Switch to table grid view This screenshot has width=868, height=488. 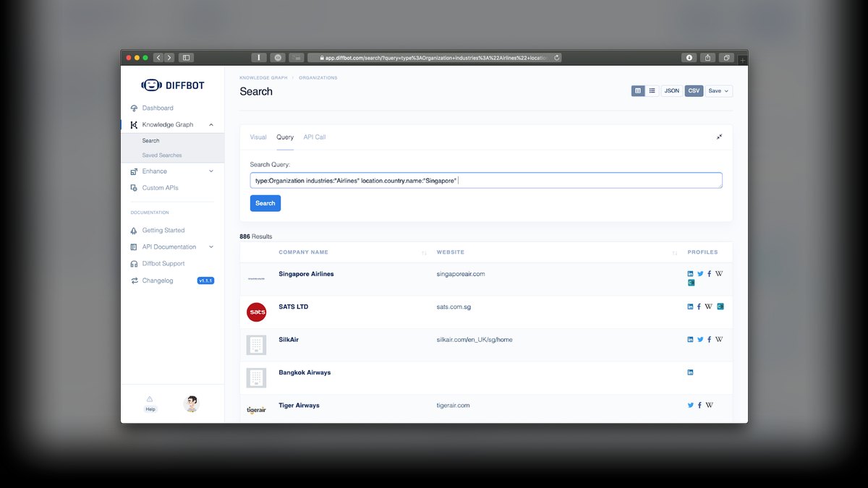[637, 91]
